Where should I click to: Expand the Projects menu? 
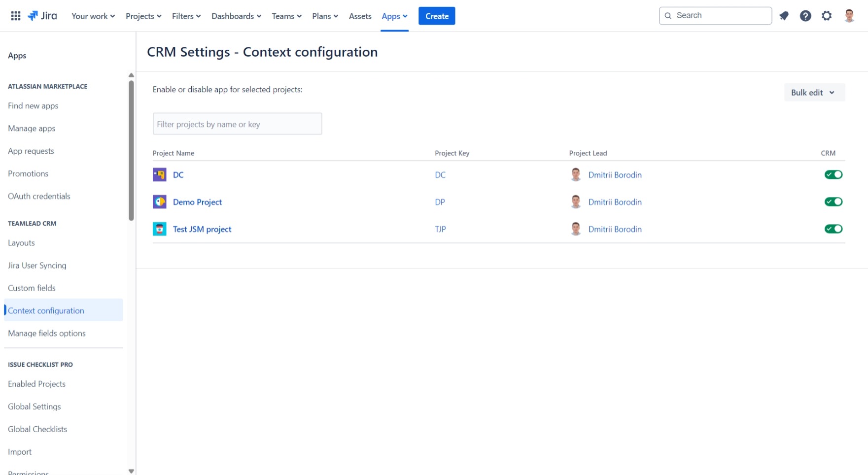tap(143, 16)
